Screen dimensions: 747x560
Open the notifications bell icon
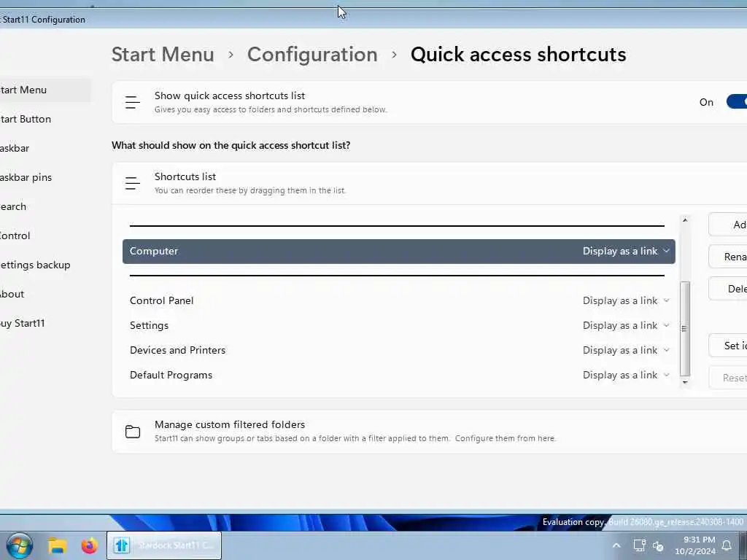(727, 545)
